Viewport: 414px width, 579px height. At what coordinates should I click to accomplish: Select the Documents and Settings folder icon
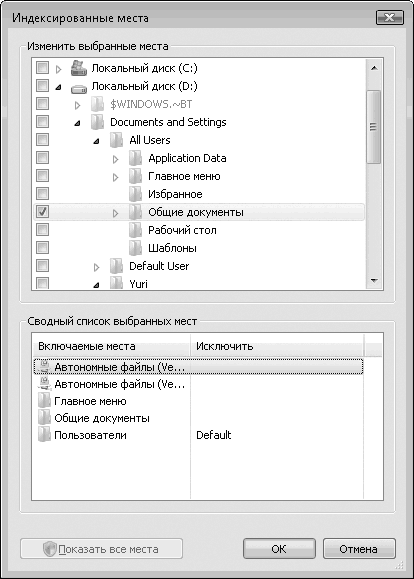[x=97, y=122]
